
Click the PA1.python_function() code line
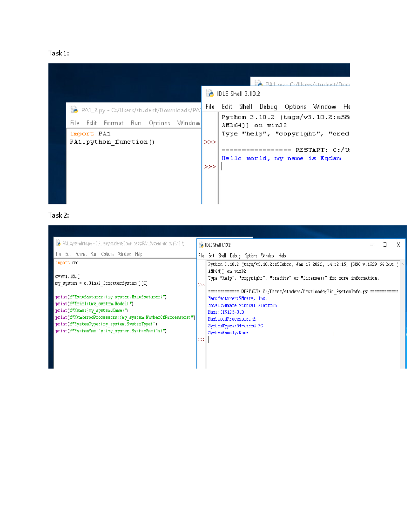click(112, 142)
